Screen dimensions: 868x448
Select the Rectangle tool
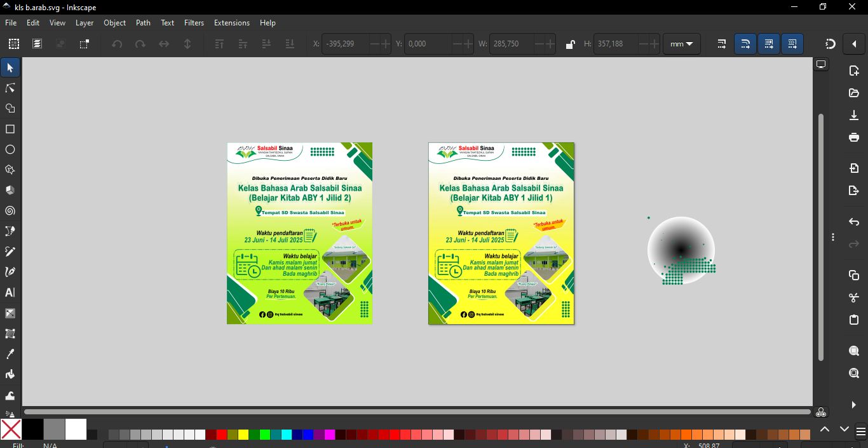10,129
